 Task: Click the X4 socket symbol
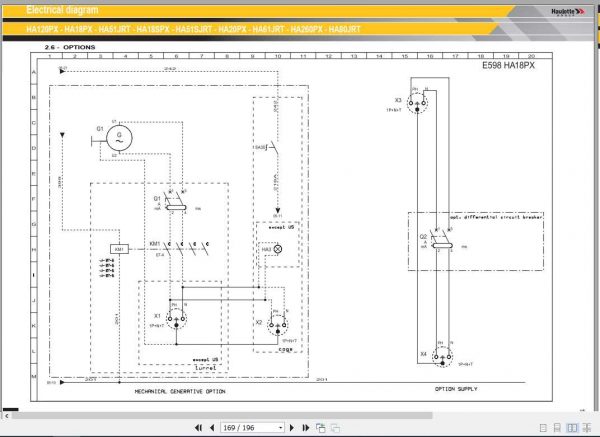click(442, 357)
